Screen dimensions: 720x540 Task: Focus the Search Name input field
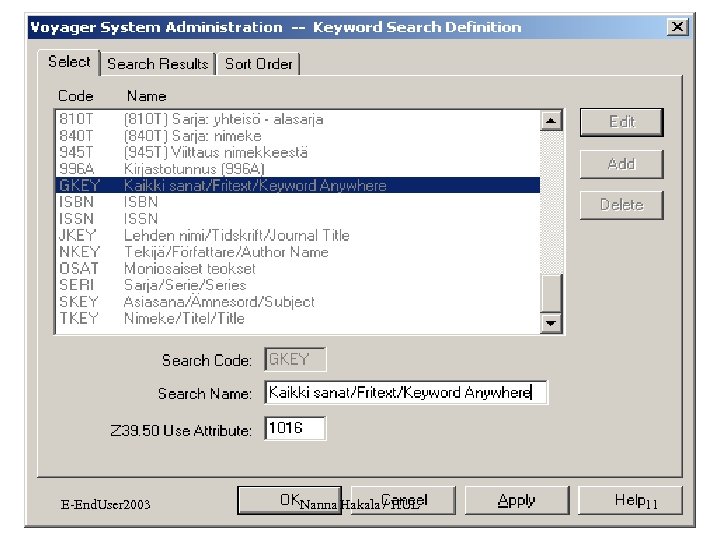pos(406,393)
